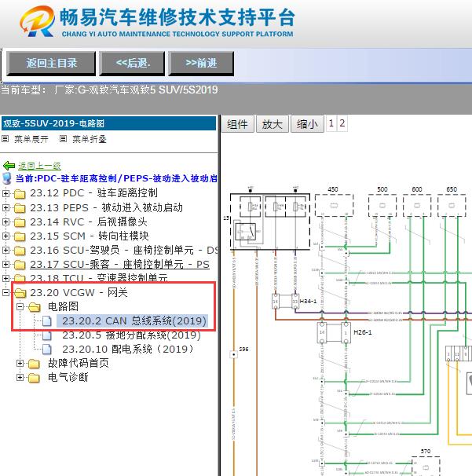Follow the 返回上一级 link
This screenshot has height=476, width=472.
click(x=39, y=166)
